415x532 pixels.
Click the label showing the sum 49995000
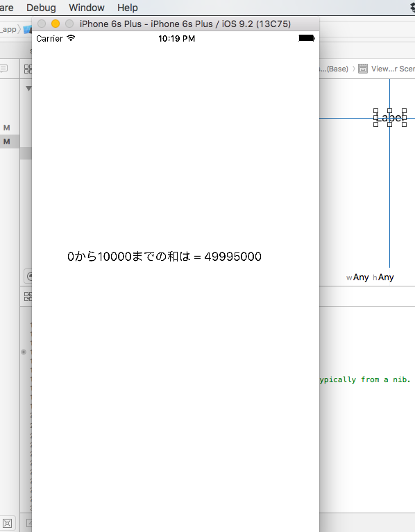164,257
